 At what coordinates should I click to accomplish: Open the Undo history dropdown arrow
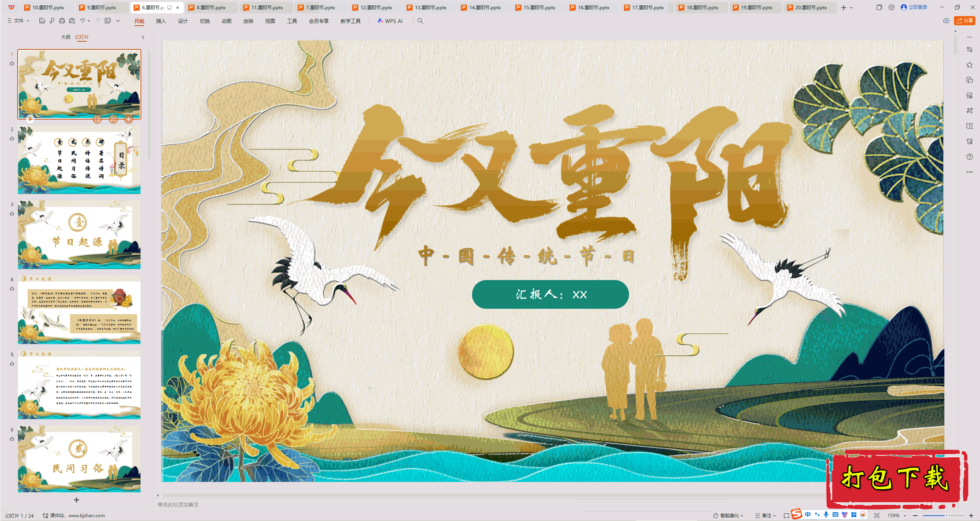pos(89,21)
